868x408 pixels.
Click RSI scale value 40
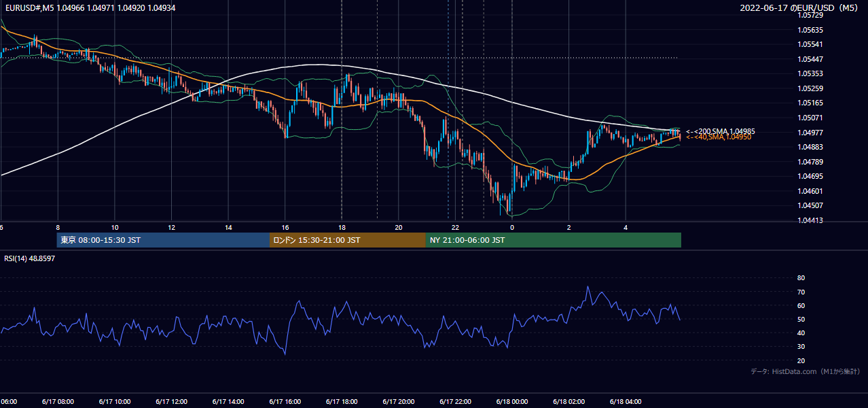click(x=801, y=333)
